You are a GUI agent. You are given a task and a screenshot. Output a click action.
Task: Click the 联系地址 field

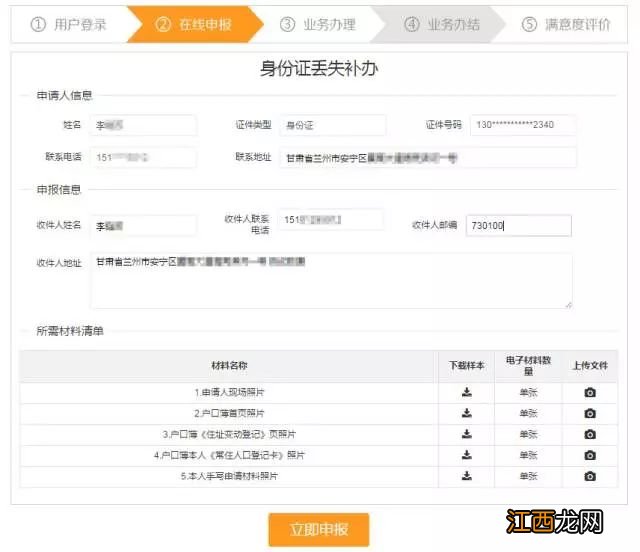point(428,158)
